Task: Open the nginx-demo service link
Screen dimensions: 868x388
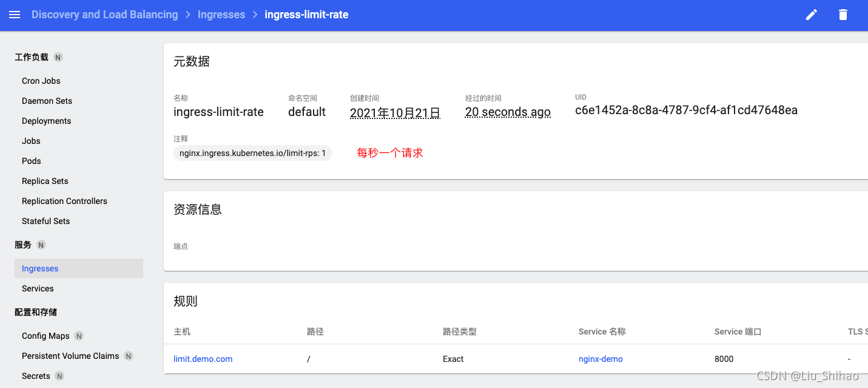Action: (x=601, y=359)
